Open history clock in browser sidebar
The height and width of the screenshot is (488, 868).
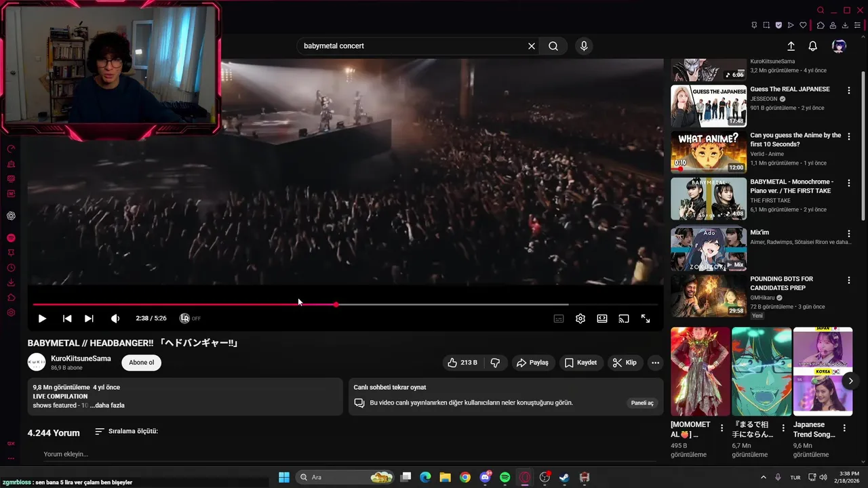coord(12,268)
